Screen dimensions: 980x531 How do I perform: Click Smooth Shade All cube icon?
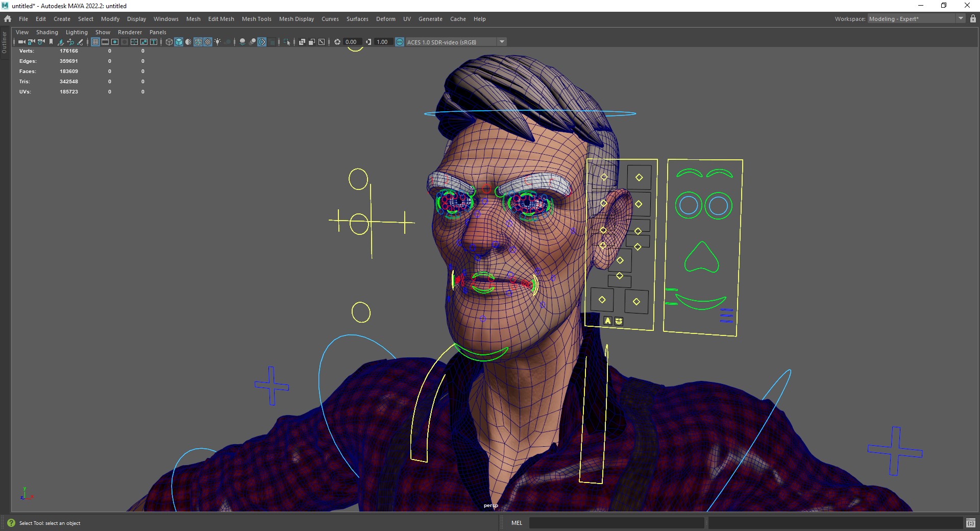point(179,42)
